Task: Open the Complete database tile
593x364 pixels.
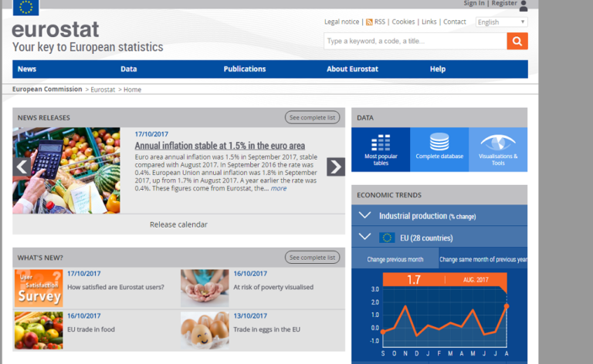Action: (x=439, y=150)
